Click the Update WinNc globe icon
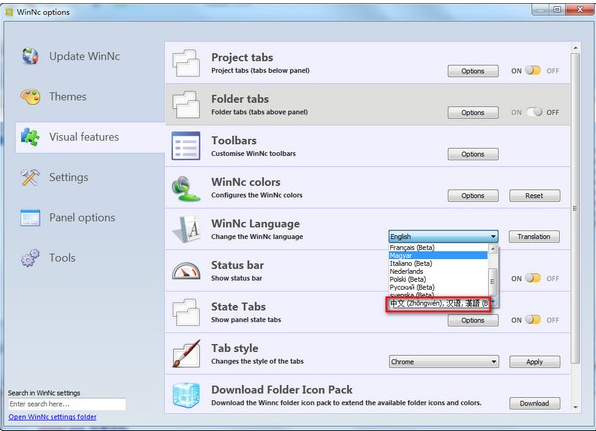The width and height of the screenshot is (596, 431). 30,56
